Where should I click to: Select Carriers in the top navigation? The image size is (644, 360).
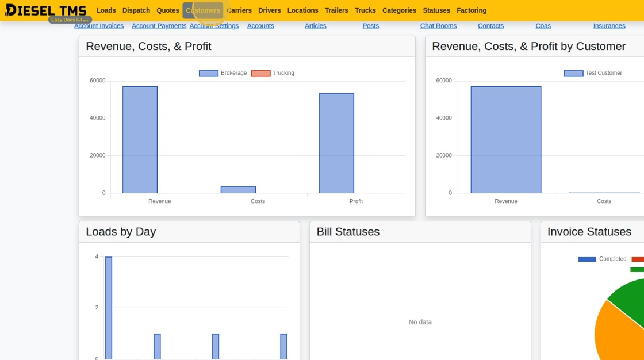tap(239, 10)
